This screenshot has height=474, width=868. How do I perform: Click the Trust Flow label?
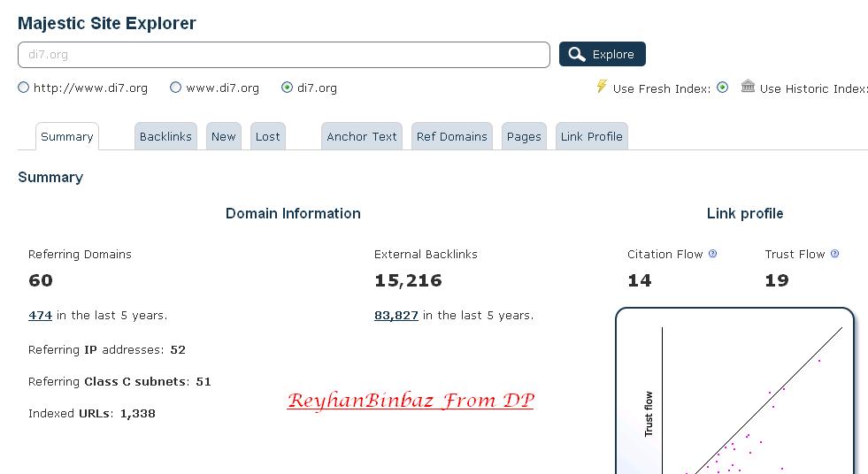[795, 255]
